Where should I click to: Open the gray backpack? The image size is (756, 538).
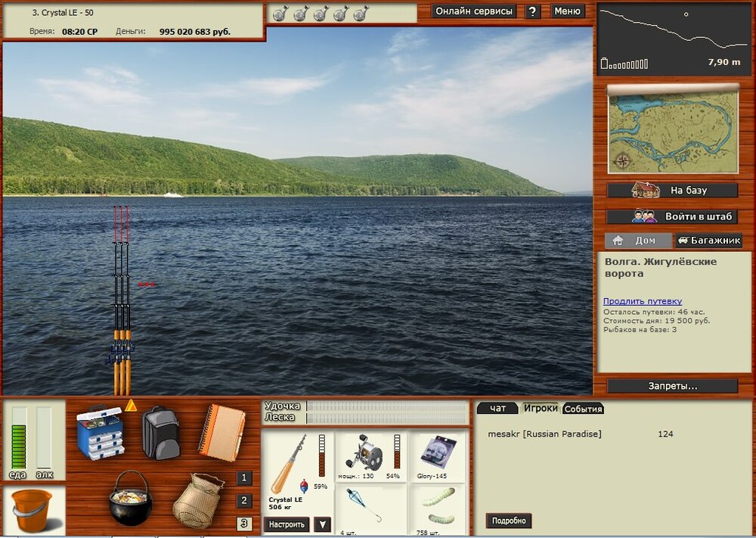161,432
